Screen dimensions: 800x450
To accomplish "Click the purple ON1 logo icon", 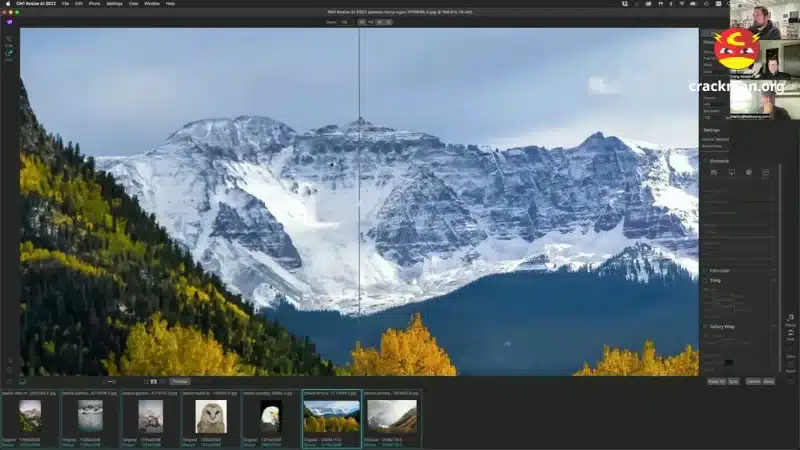I will point(9,22).
